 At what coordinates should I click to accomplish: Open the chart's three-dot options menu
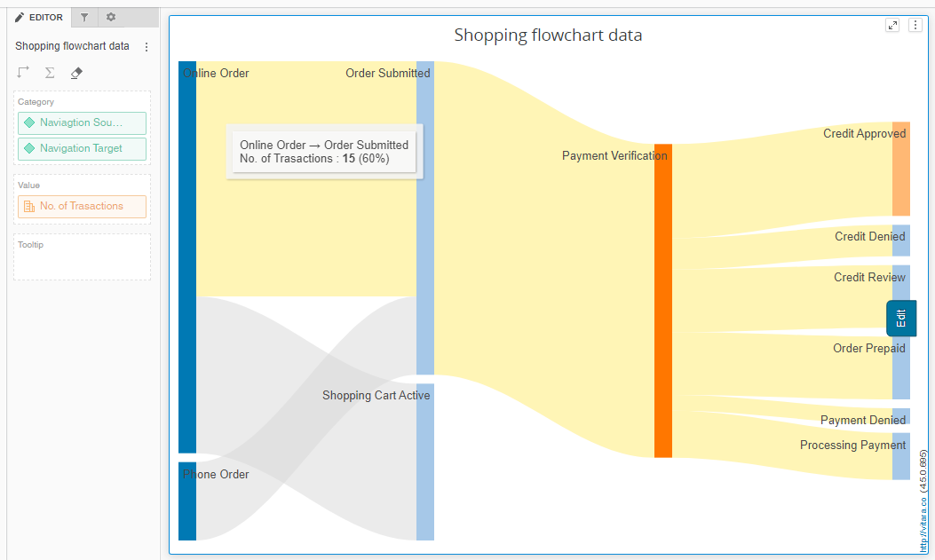tap(915, 25)
